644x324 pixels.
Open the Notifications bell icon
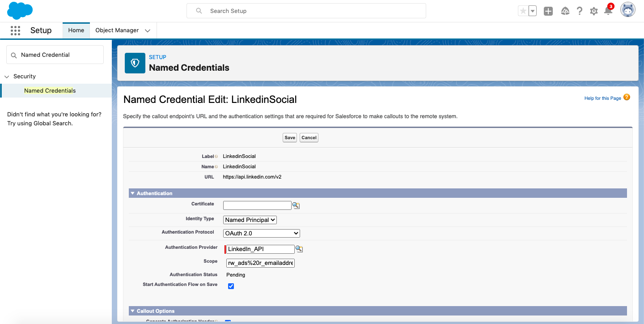coord(608,11)
